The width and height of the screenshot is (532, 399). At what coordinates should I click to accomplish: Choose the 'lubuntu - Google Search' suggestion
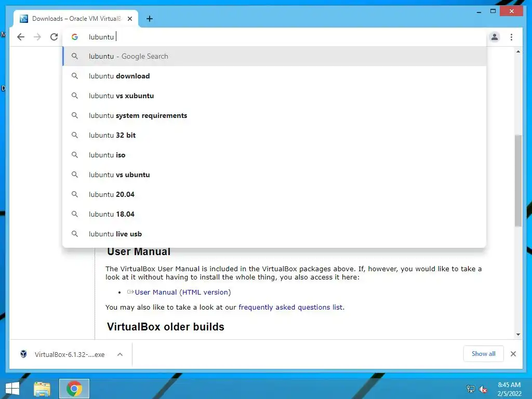point(274,56)
